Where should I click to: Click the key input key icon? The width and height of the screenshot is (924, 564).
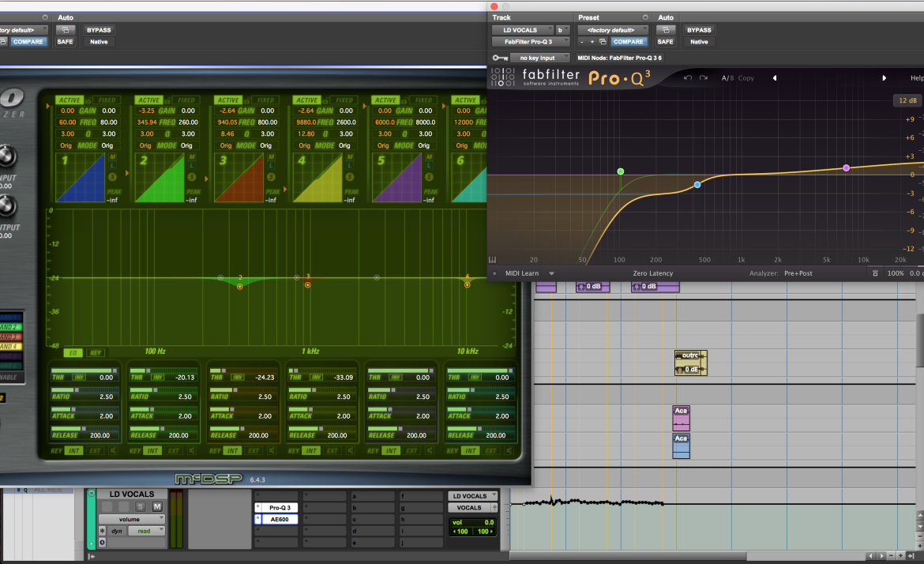[x=501, y=58]
